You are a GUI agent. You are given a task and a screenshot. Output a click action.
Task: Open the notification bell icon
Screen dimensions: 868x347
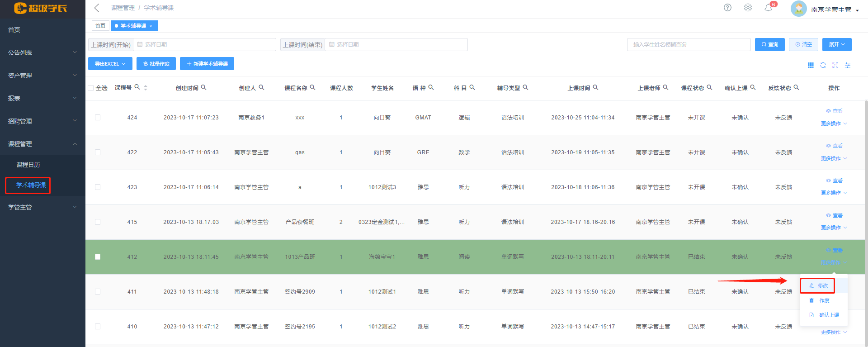pyautogui.click(x=768, y=8)
